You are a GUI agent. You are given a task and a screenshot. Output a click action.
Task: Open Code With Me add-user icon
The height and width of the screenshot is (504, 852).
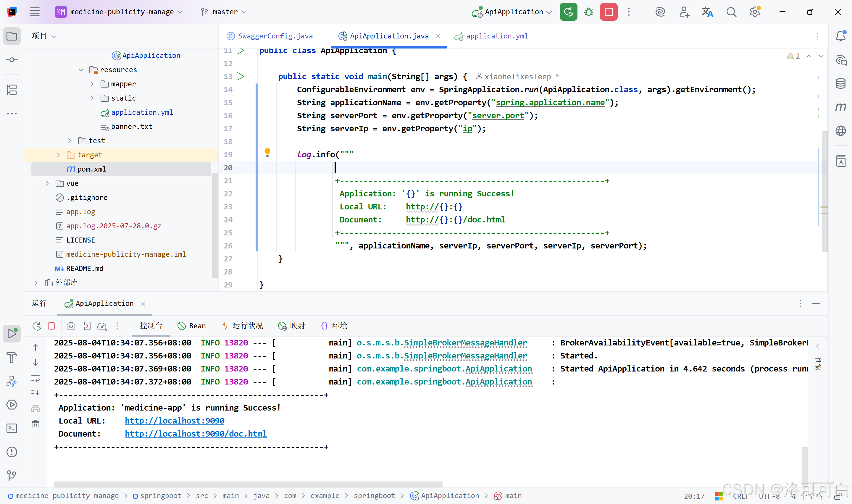[684, 12]
